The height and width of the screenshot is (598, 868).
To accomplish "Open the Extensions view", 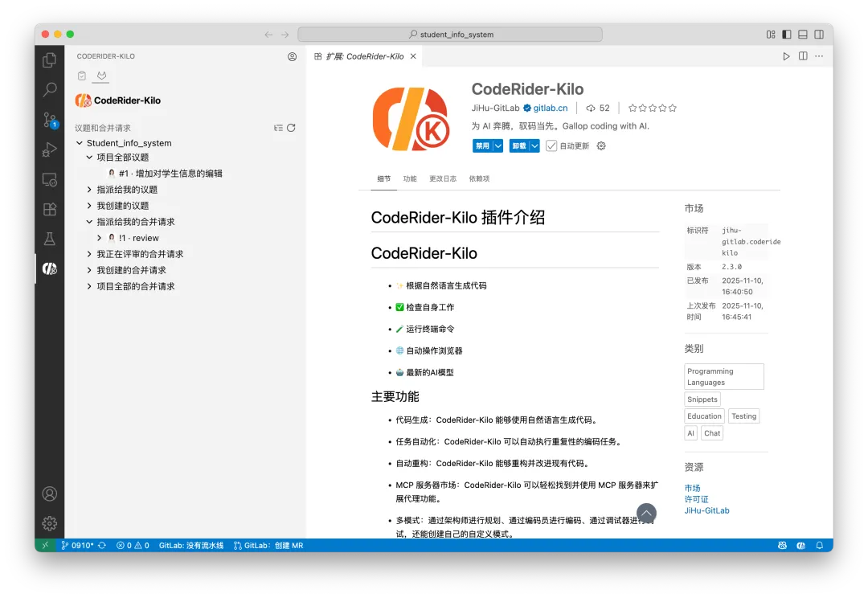I will (x=49, y=209).
